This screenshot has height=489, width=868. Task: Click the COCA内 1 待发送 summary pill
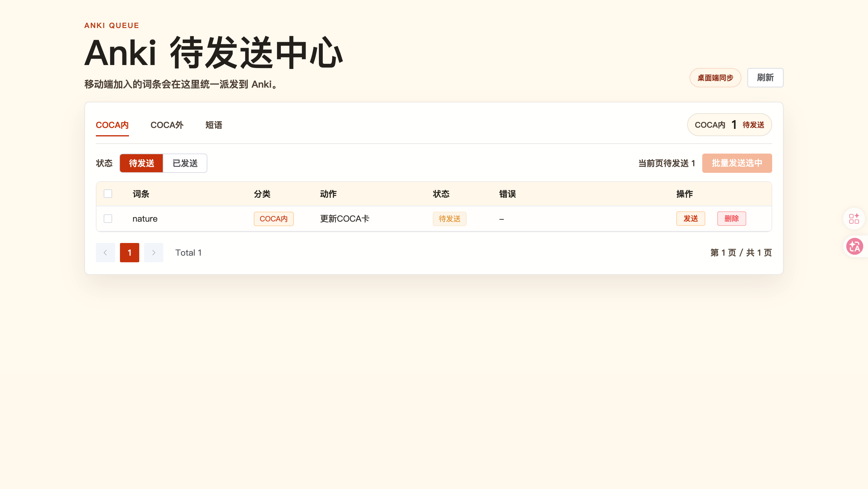tap(729, 125)
